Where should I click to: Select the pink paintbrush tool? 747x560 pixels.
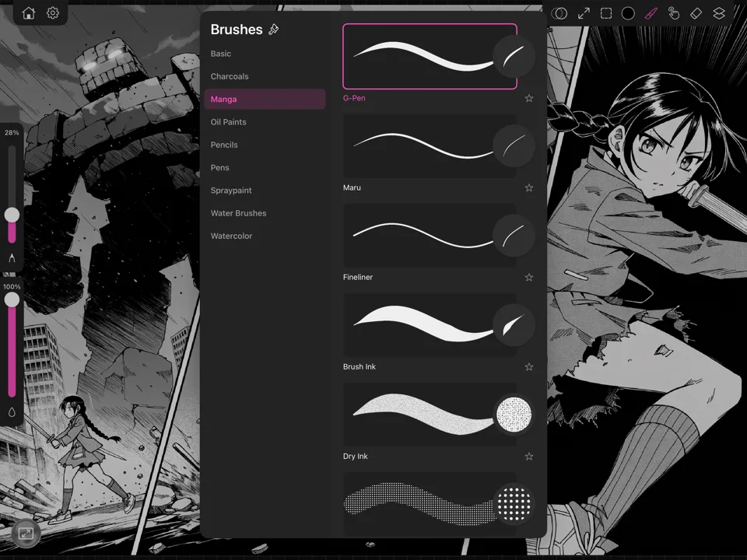(x=651, y=13)
